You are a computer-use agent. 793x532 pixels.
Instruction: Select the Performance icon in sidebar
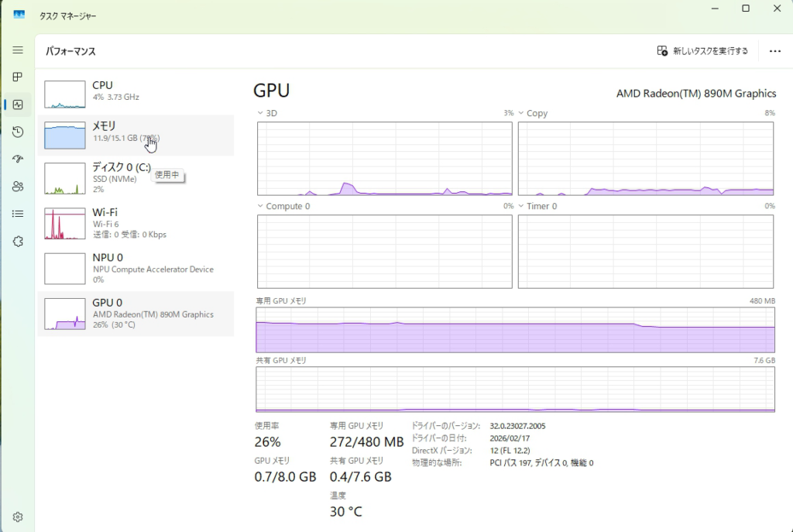pos(18,105)
